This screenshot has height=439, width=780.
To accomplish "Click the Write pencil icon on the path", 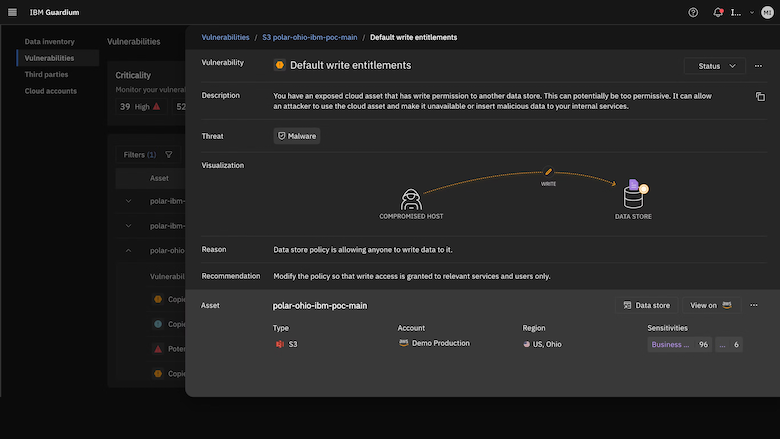I will pyautogui.click(x=548, y=172).
